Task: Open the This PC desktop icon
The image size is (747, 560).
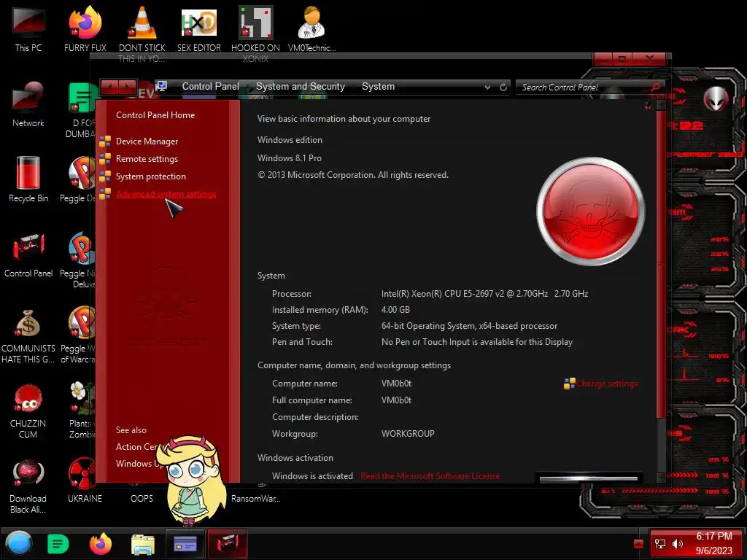Action: coord(28,28)
